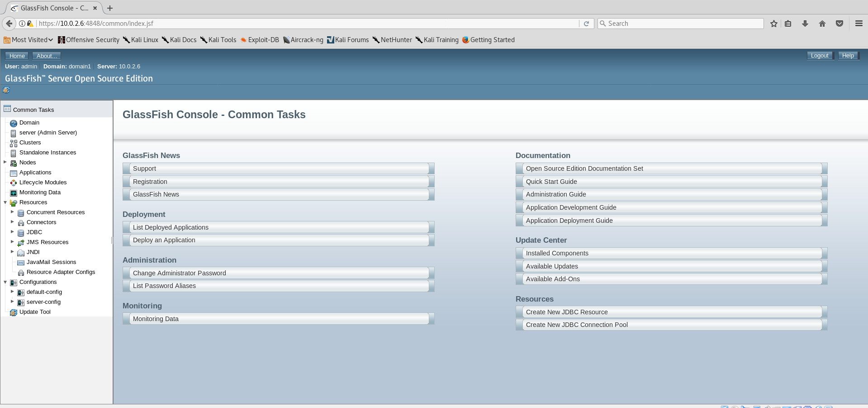
Task: Open the Offensive Security bookmark
Action: [89, 40]
